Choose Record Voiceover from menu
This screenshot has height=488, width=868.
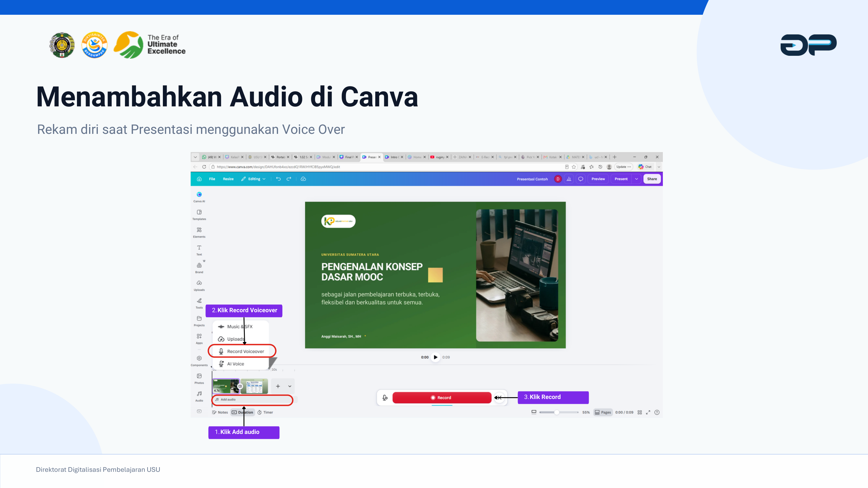242,351
